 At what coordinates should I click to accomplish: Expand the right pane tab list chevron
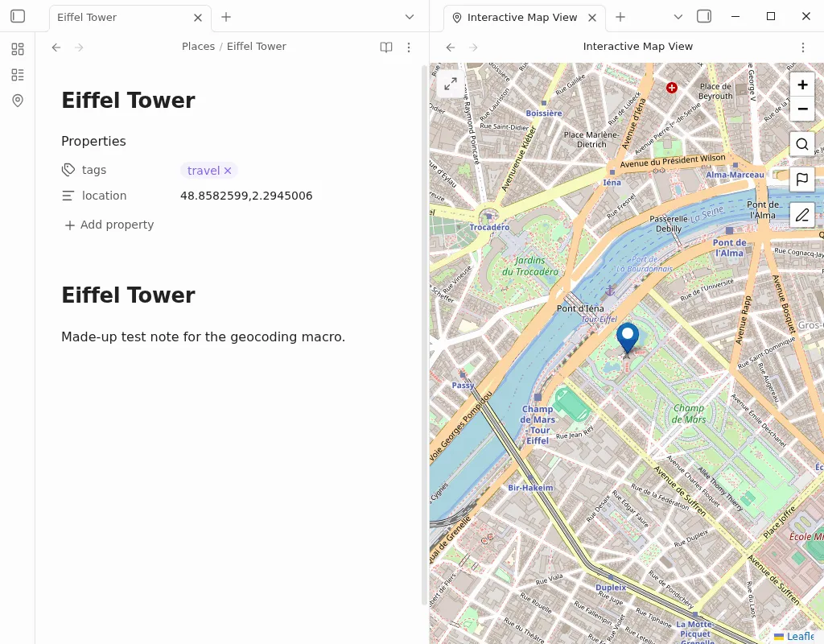[678, 17]
